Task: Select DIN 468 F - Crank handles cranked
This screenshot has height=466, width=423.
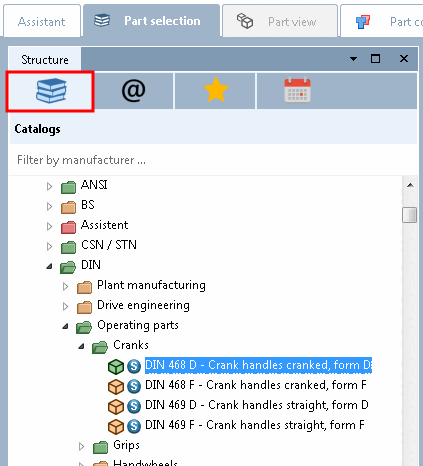Action: tap(256, 385)
